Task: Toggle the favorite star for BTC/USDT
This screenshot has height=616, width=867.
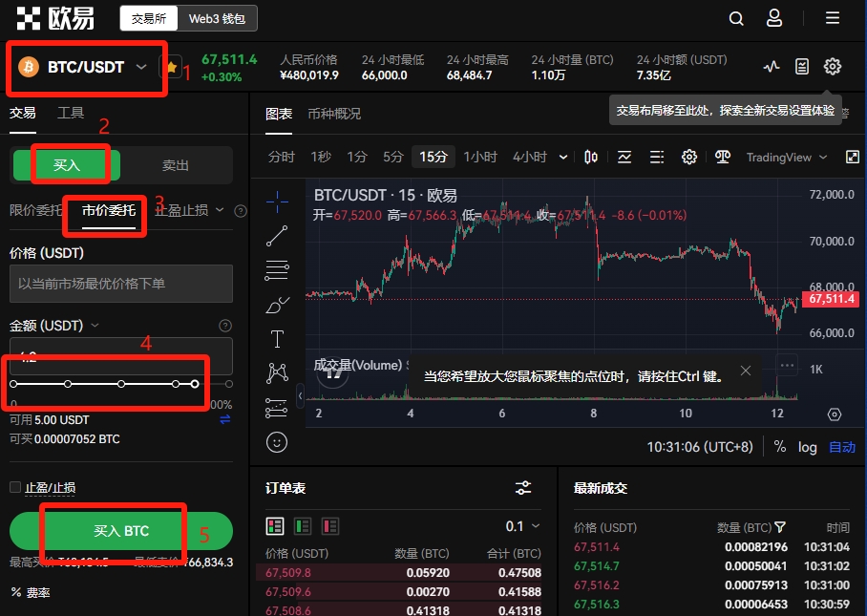Action: click(x=171, y=68)
